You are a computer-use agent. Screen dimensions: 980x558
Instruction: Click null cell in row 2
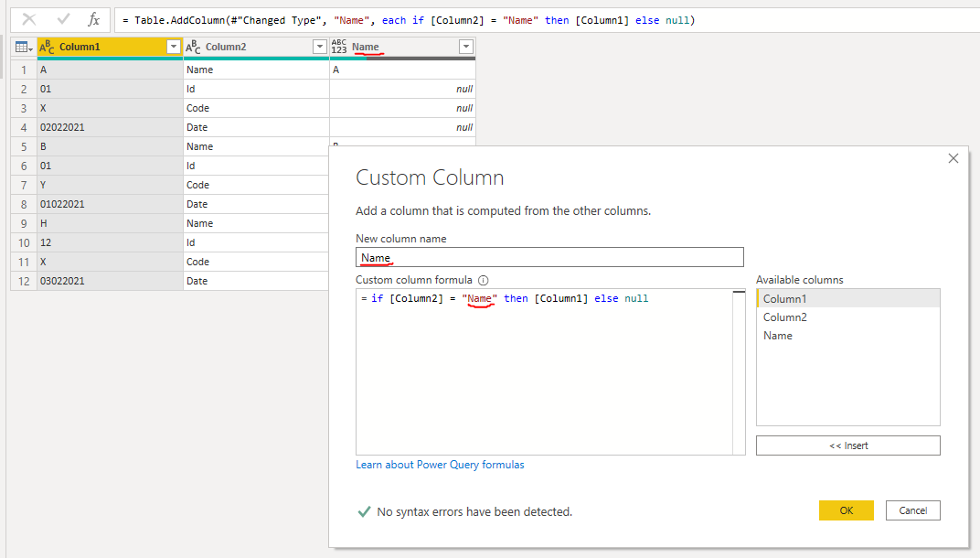[x=402, y=89]
